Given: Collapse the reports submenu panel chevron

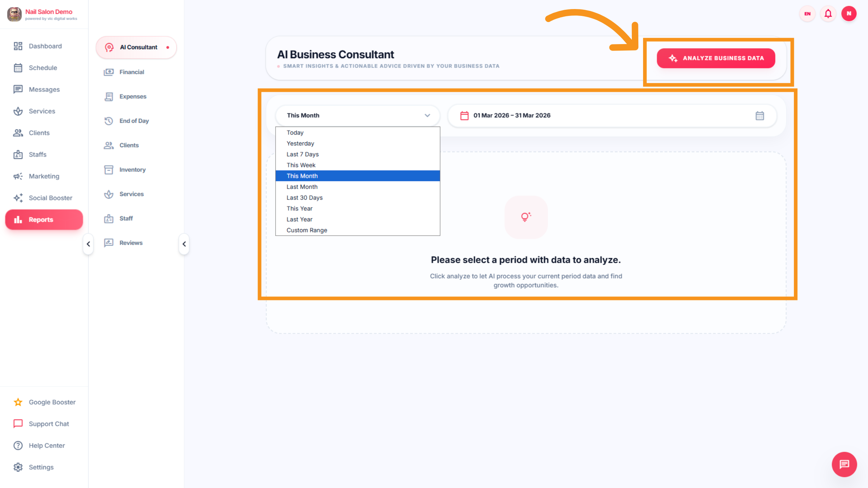Looking at the screenshot, I should click(184, 244).
